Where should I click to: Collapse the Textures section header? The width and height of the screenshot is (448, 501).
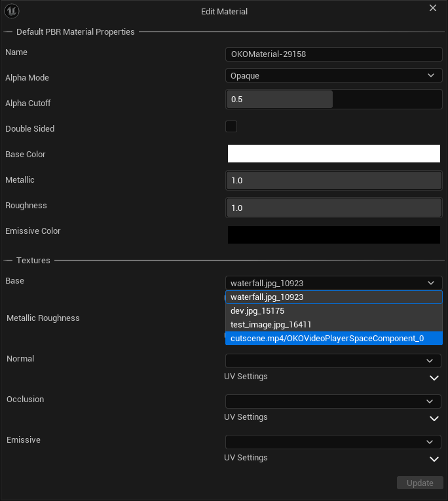pyautogui.click(x=33, y=261)
